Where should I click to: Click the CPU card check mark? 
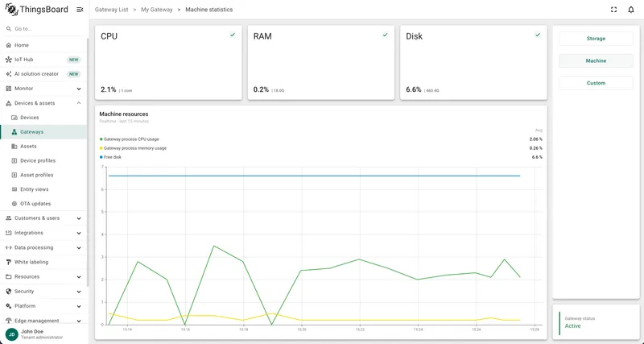[233, 35]
